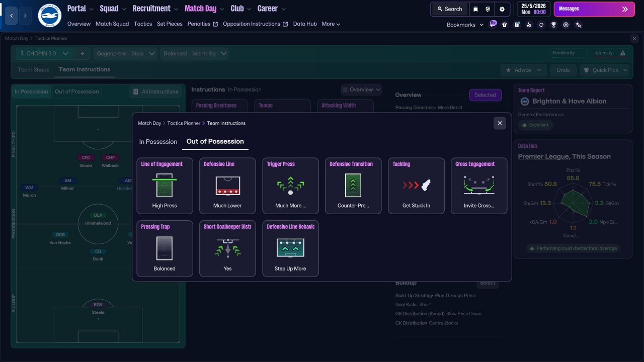Screen dimensions: 644x362
Task: Open All Instructions button
Action: click(x=155, y=92)
